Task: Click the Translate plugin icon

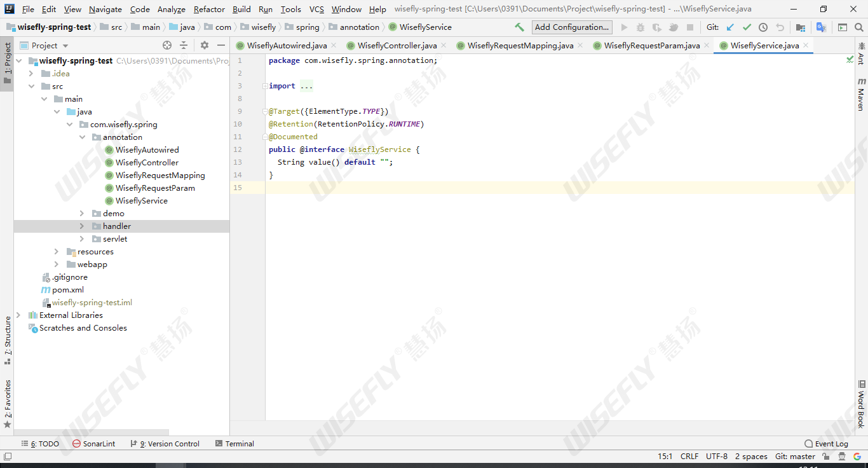Action: tap(822, 27)
